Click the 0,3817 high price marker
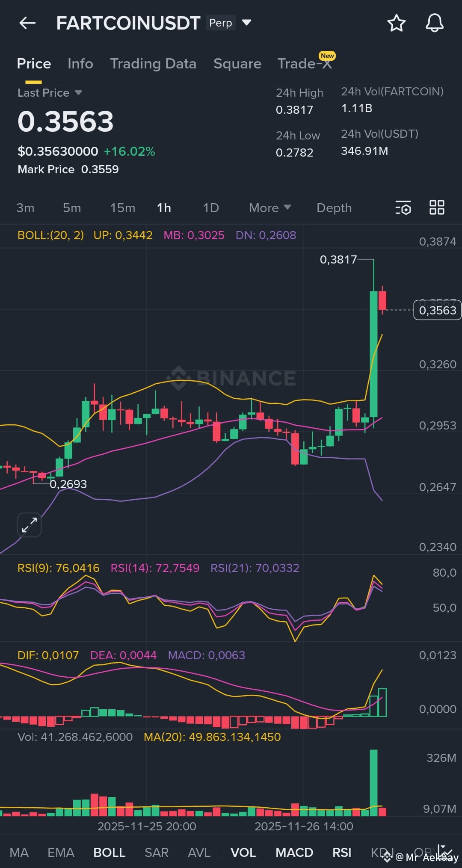The image size is (462, 868). pos(338,260)
